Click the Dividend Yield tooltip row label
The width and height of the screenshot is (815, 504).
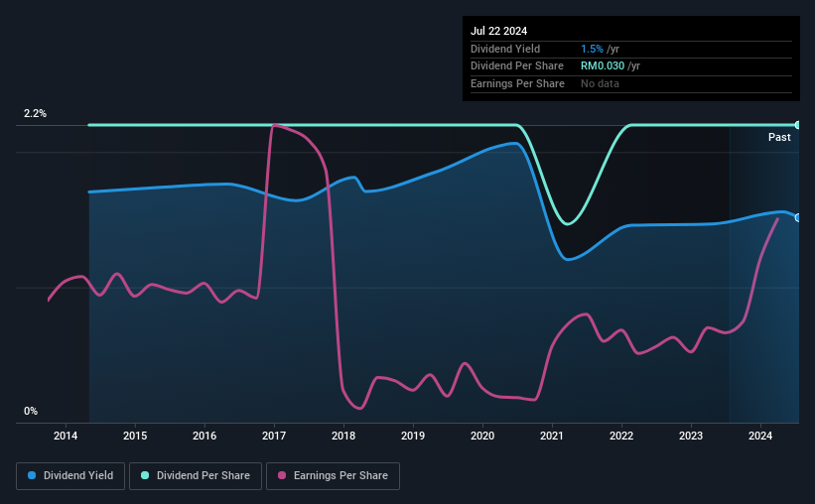(505, 49)
